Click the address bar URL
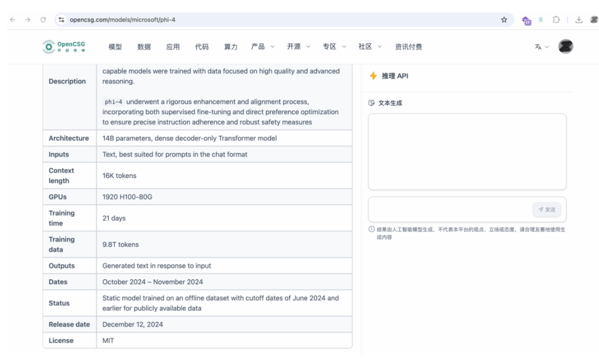Viewport: 599px width, 364px height. [122, 19]
